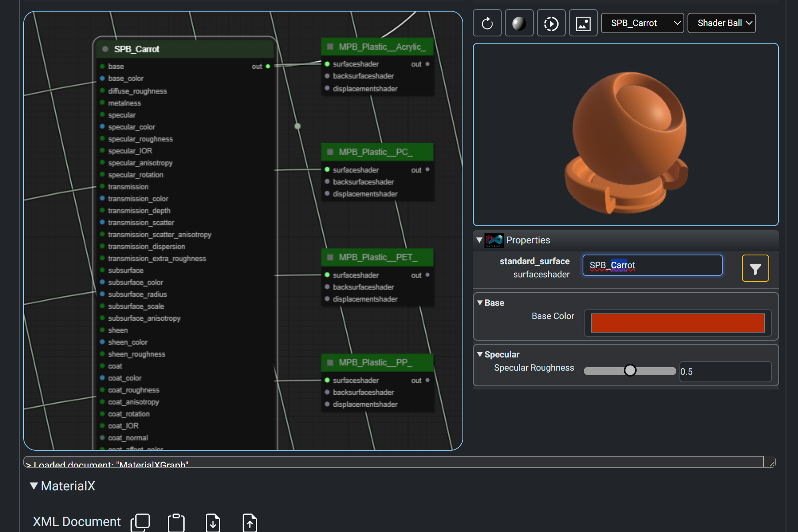Click the base_color input port
The image size is (798, 532).
103,78
